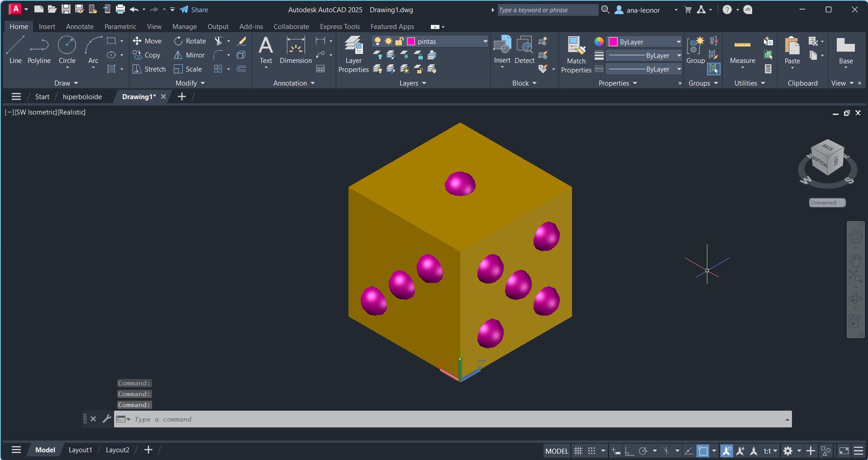The height and width of the screenshot is (460, 868).
Task: Toggle isometric drafting in status bar
Action: [x=666, y=451]
